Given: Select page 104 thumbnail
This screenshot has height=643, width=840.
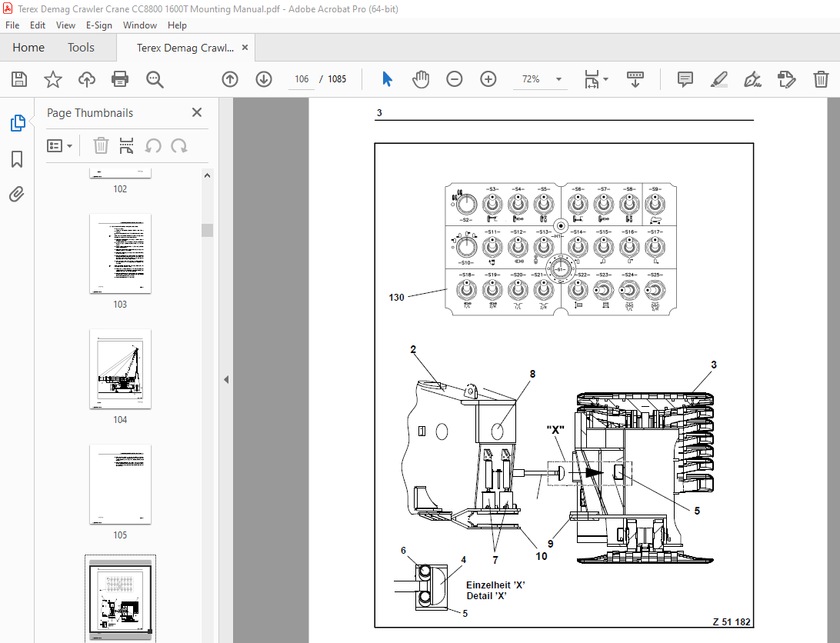Looking at the screenshot, I should click(x=120, y=368).
